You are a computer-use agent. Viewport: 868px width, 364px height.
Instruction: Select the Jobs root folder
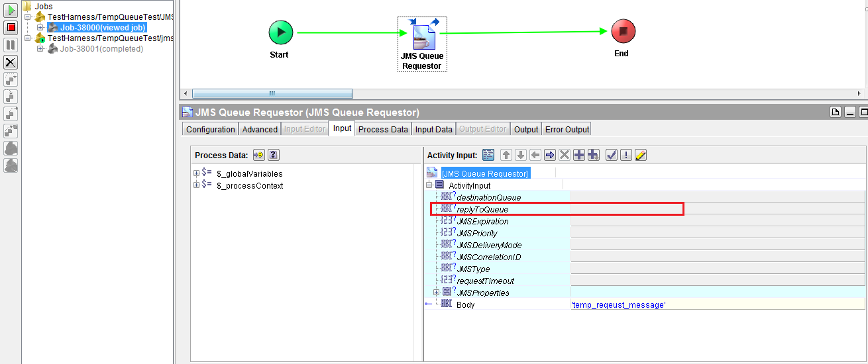click(44, 6)
